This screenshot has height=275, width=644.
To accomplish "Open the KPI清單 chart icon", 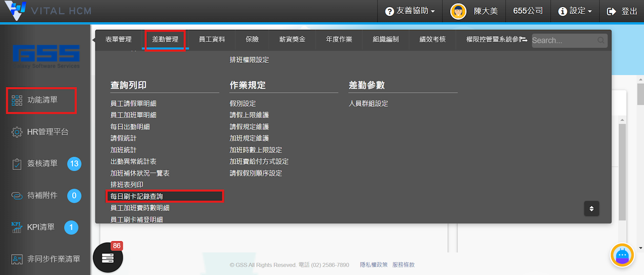I will [x=16, y=227].
